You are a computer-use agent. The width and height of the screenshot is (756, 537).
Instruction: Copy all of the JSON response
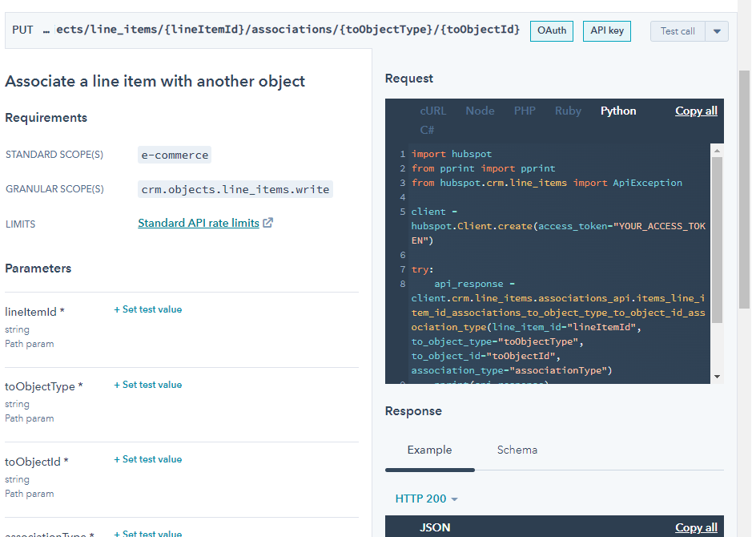(x=696, y=527)
